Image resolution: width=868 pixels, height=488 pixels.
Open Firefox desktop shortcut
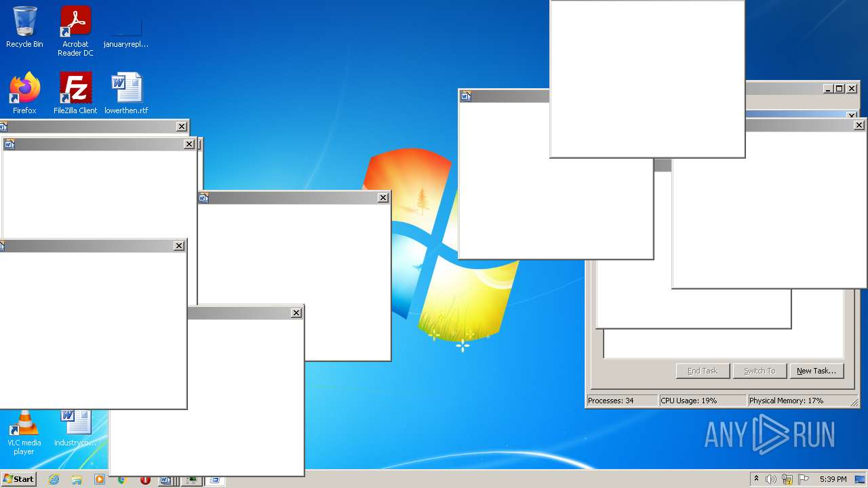[24, 93]
